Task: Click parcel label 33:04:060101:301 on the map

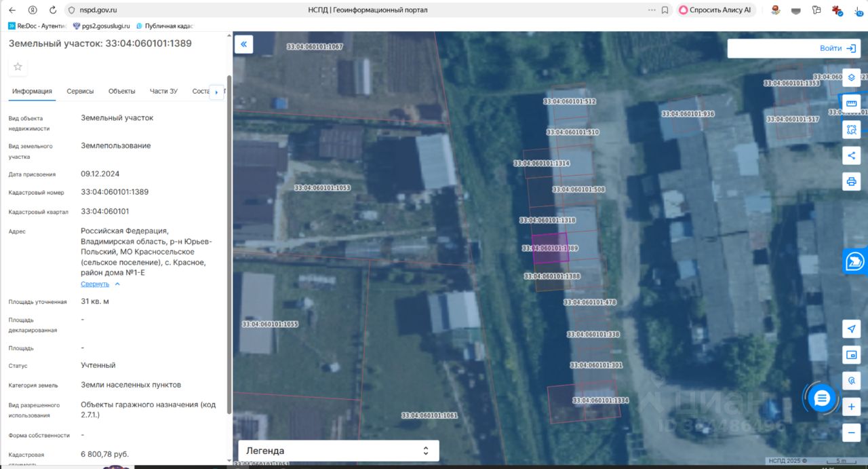Action: (597, 365)
